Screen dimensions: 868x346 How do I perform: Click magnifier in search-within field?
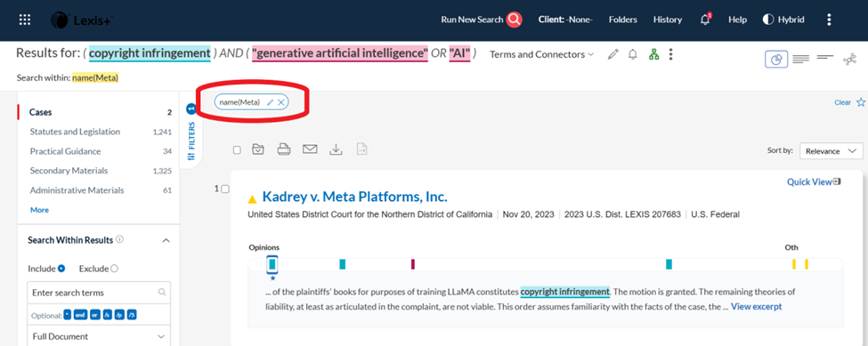162,293
